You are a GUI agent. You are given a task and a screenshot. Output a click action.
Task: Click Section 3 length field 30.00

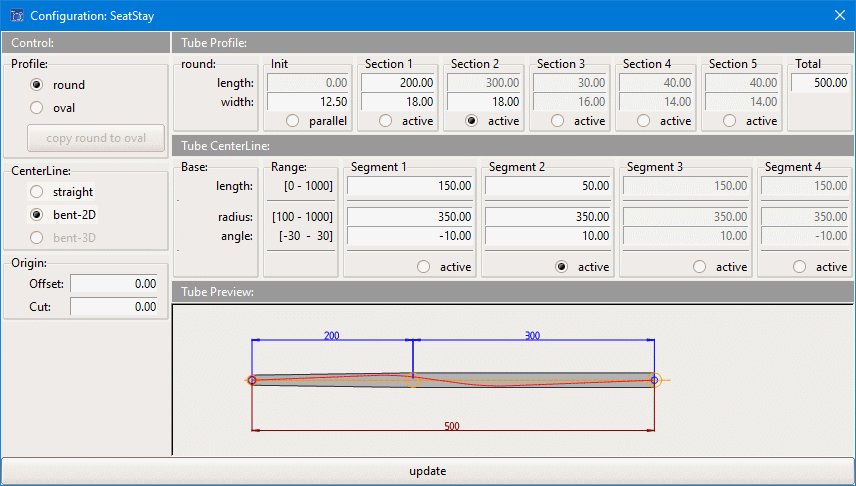click(x=570, y=83)
